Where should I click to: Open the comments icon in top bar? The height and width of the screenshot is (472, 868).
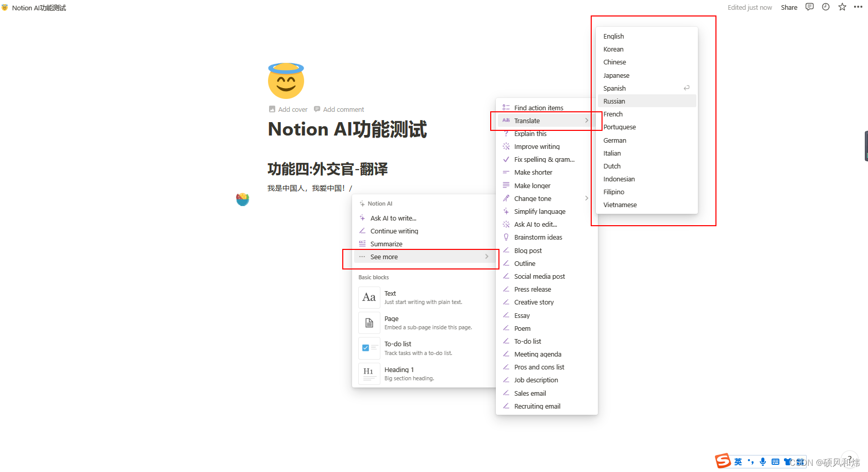pyautogui.click(x=810, y=7)
